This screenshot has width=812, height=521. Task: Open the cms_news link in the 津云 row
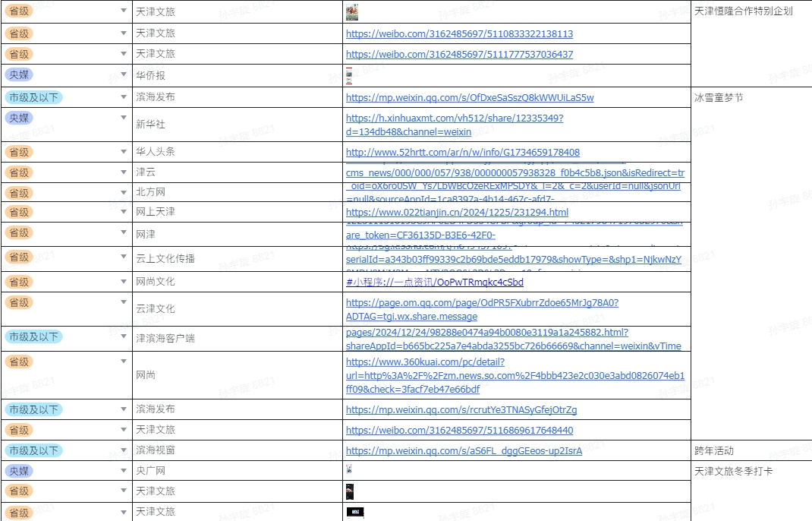pyautogui.click(x=515, y=172)
